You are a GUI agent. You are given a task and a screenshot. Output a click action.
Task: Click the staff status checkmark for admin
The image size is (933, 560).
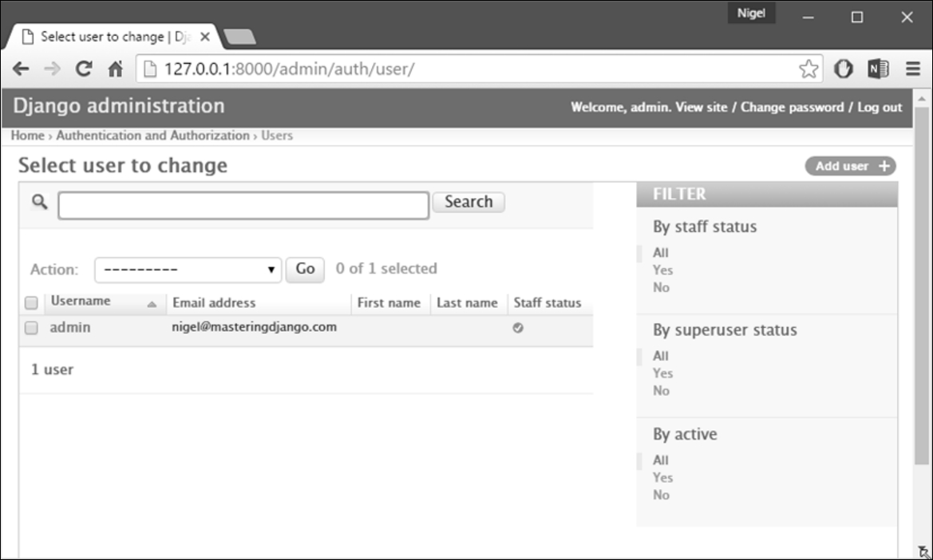coord(518,328)
